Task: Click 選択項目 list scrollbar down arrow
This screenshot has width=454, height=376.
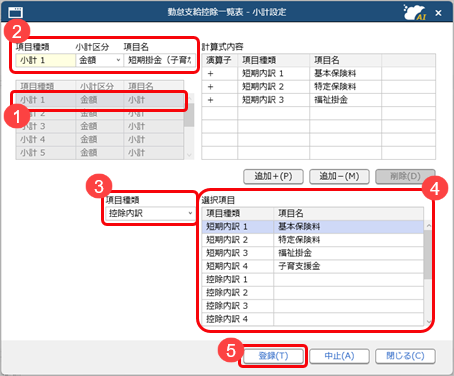Action: pos(429,322)
